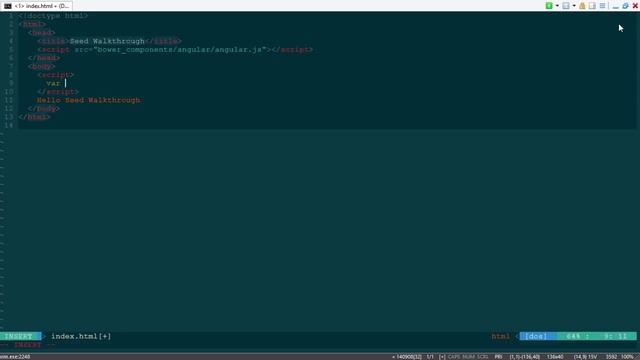Select the index.html console tab
The width and height of the screenshot is (640, 360).
[37, 6]
